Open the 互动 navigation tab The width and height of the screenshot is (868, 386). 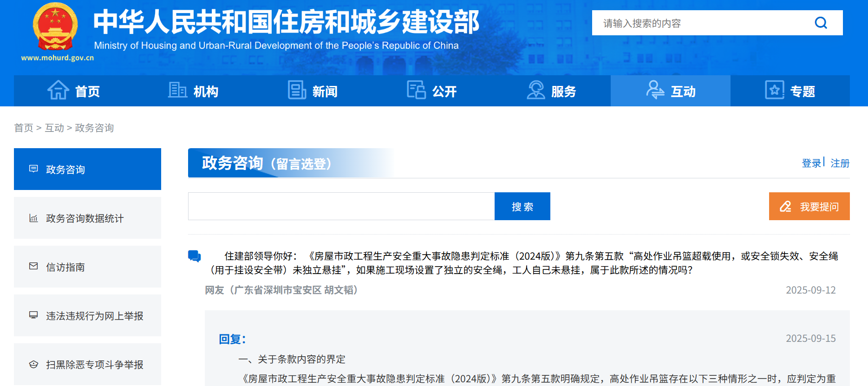[x=670, y=91]
